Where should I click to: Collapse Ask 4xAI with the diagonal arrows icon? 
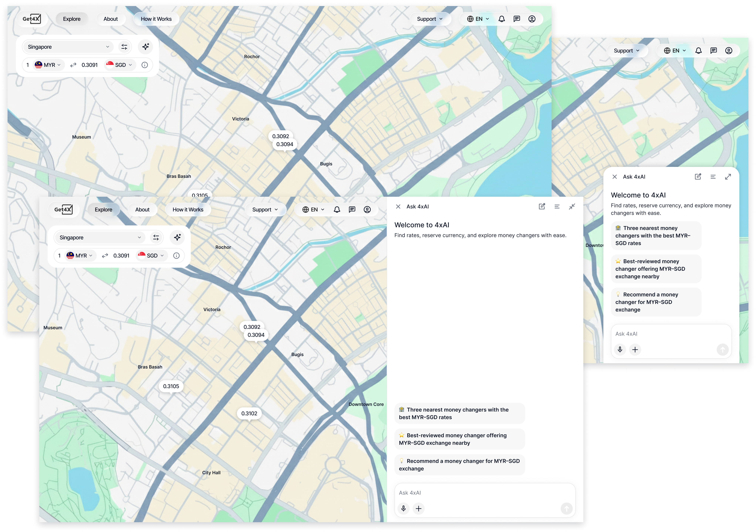coord(572,206)
